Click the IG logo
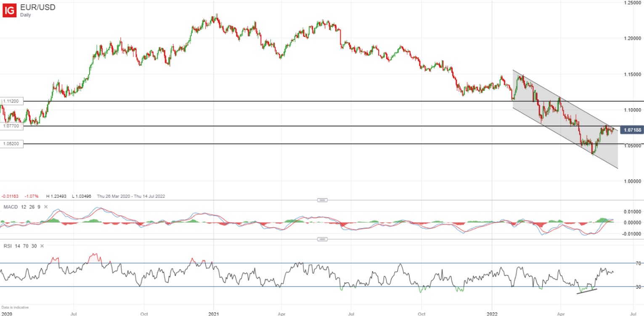This screenshot has height=316, width=644. (10, 10)
